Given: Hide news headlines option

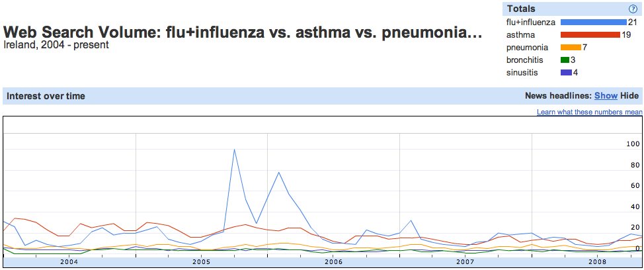Looking at the screenshot, I should (629, 96).
